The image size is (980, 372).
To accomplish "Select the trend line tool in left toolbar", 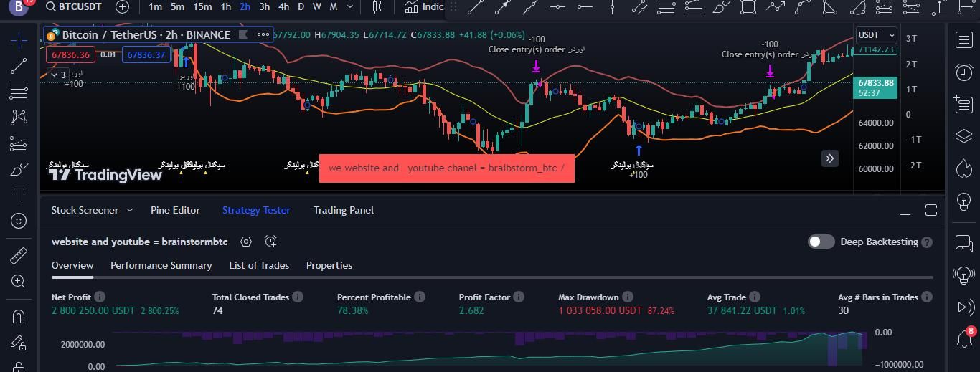I will pos(19,66).
